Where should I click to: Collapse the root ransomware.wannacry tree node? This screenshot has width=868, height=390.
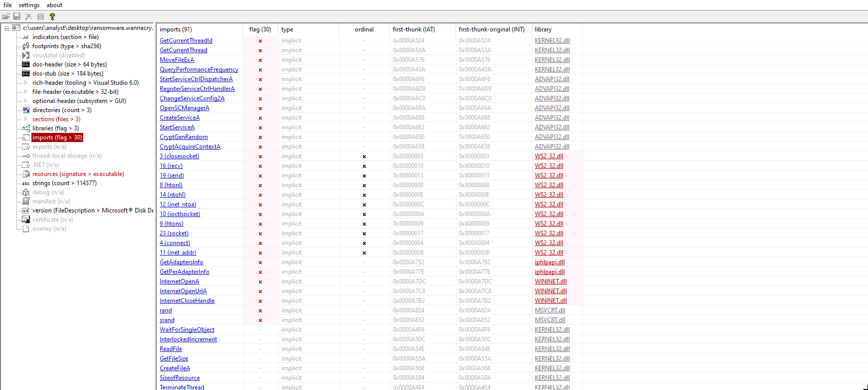tap(7, 28)
